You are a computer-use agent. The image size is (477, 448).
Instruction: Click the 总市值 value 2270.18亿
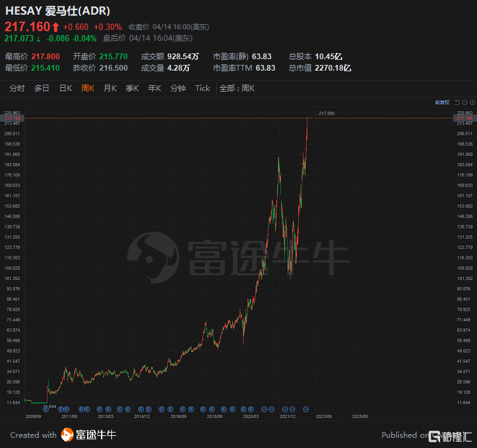pos(333,68)
